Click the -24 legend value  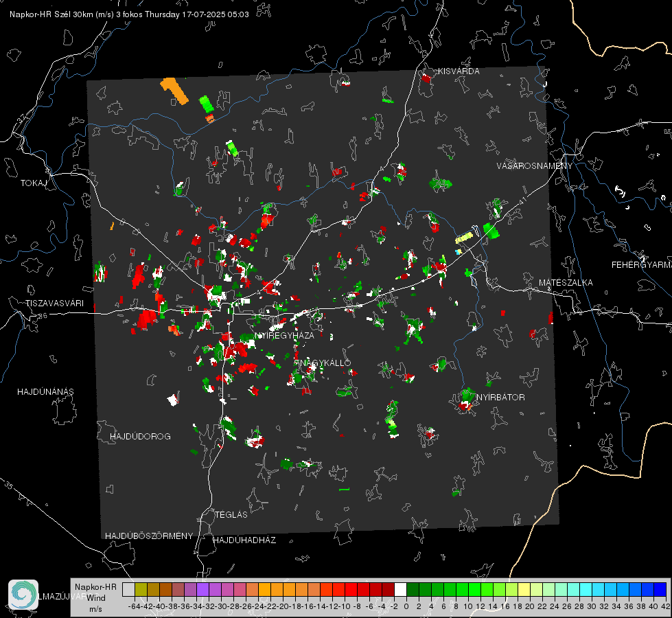tap(259, 606)
